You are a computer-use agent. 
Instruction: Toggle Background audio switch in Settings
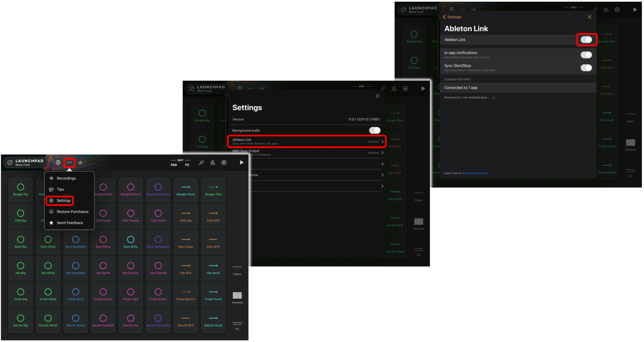374,130
